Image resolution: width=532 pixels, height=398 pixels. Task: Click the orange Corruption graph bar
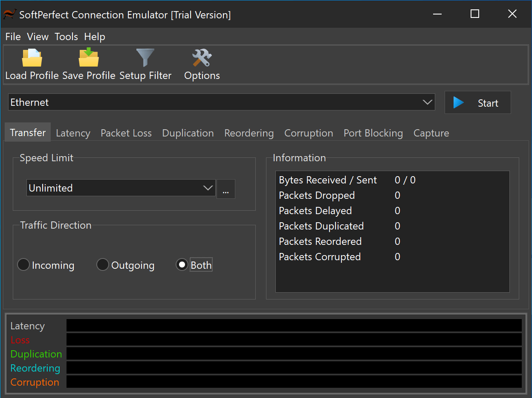point(294,382)
